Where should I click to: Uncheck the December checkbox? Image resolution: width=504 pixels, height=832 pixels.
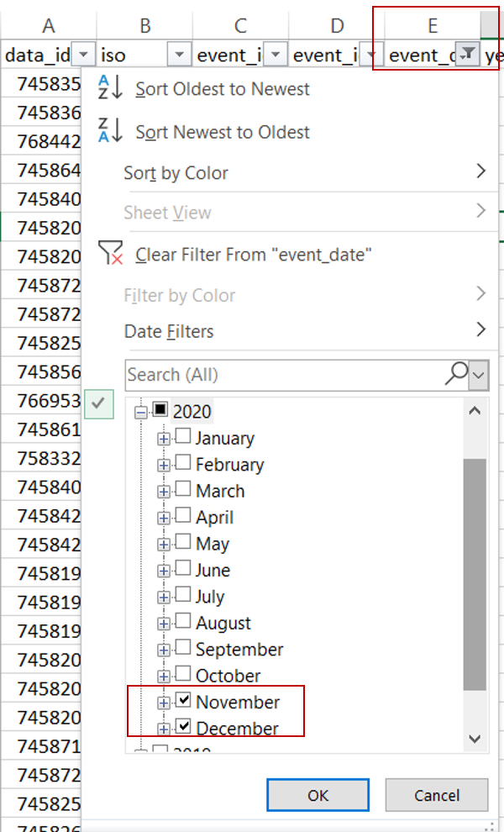[x=182, y=727]
